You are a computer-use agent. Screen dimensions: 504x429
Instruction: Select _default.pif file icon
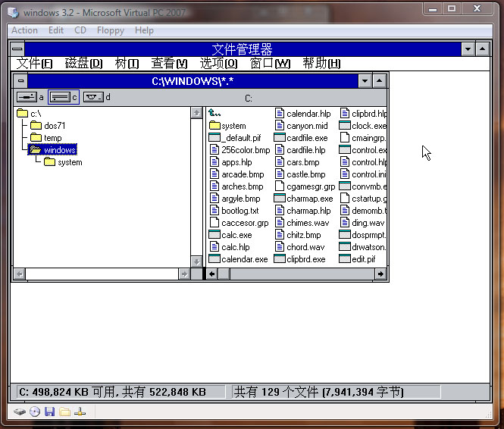click(x=214, y=138)
